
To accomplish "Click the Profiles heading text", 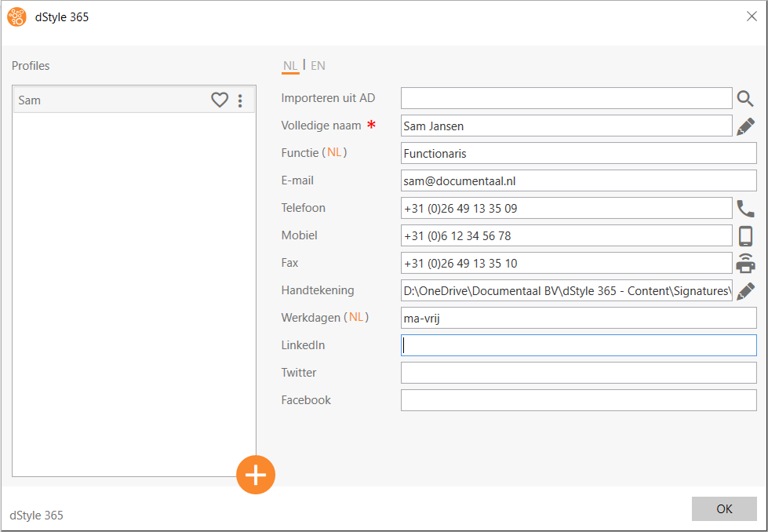I will [x=31, y=66].
